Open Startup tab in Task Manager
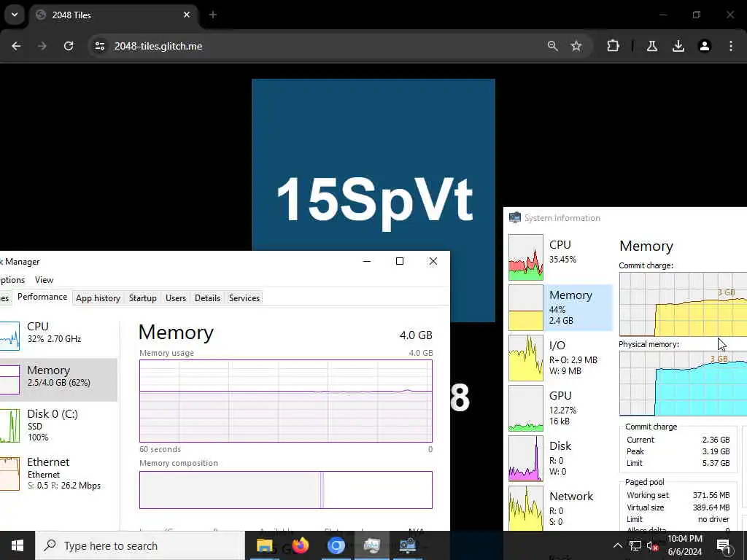 [142, 298]
